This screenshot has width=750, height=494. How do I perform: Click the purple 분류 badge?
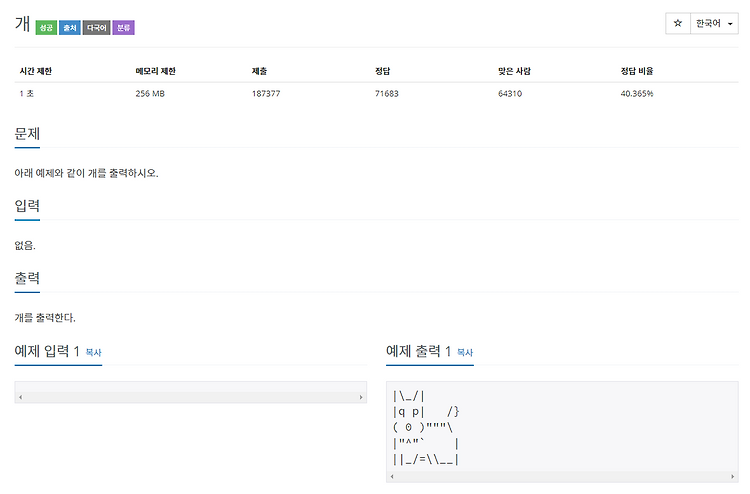point(123,28)
